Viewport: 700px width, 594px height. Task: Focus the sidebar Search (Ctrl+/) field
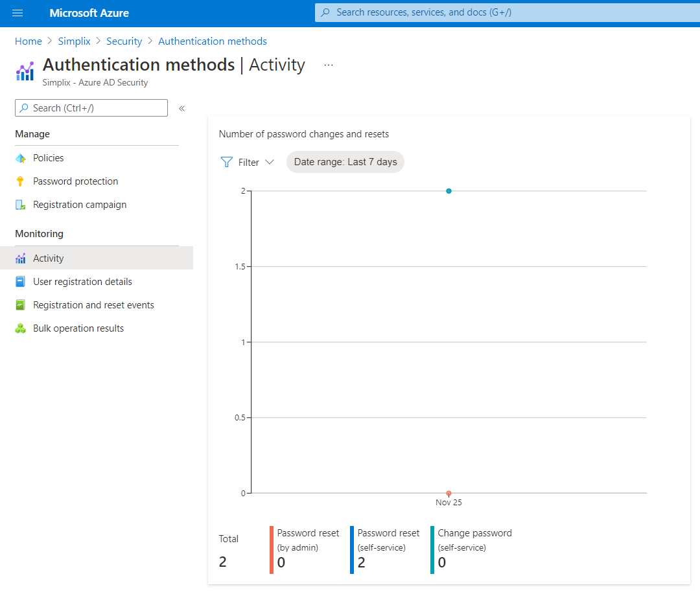(91, 108)
